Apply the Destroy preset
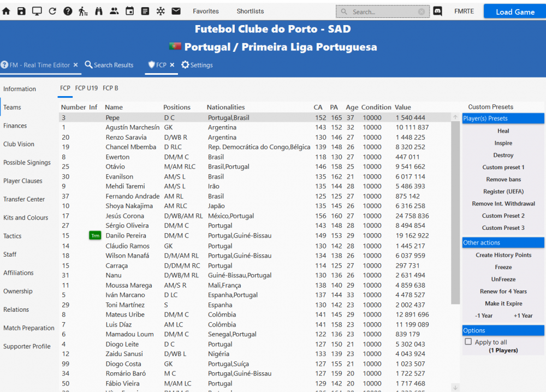 click(x=503, y=155)
